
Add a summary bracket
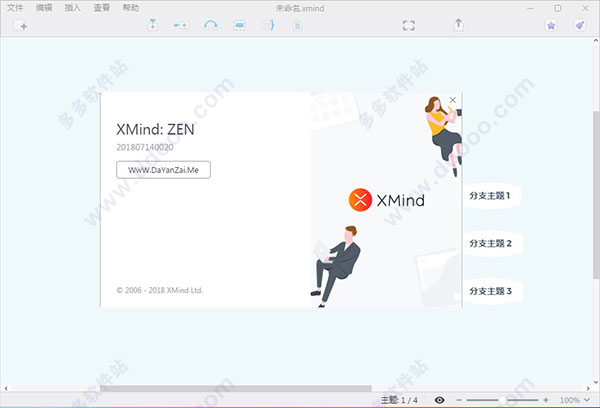coord(269,25)
